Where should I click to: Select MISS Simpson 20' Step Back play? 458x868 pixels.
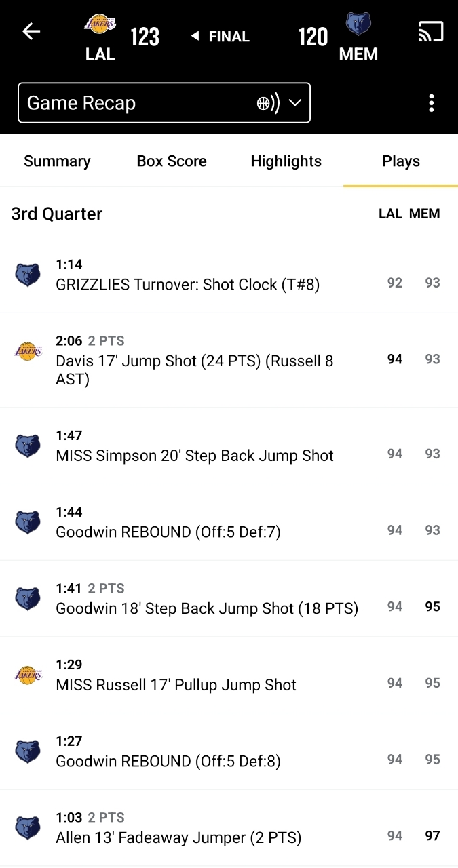pyautogui.click(x=195, y=456)
